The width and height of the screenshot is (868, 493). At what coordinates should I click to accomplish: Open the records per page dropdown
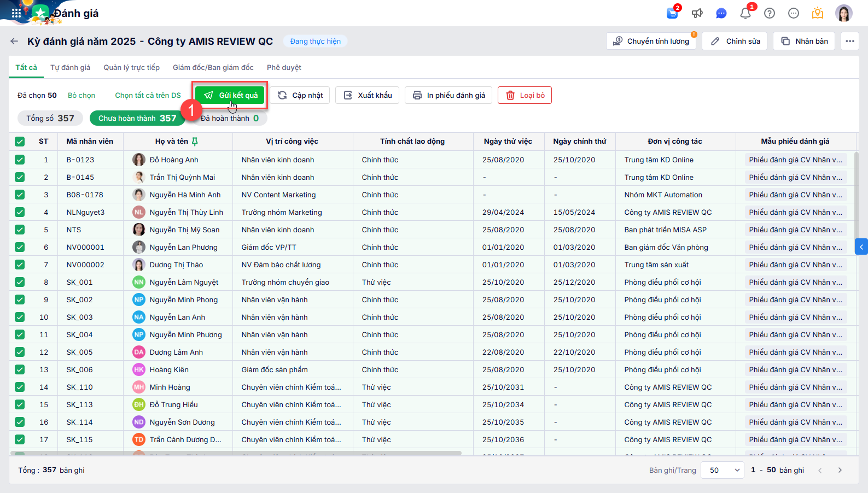(x=724, y=470)
